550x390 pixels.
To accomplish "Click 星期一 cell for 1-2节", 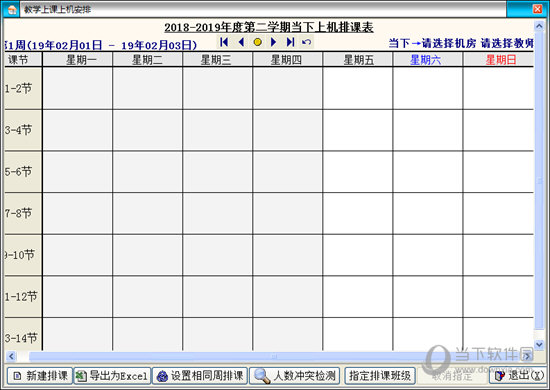I will [x=78, y=88].
